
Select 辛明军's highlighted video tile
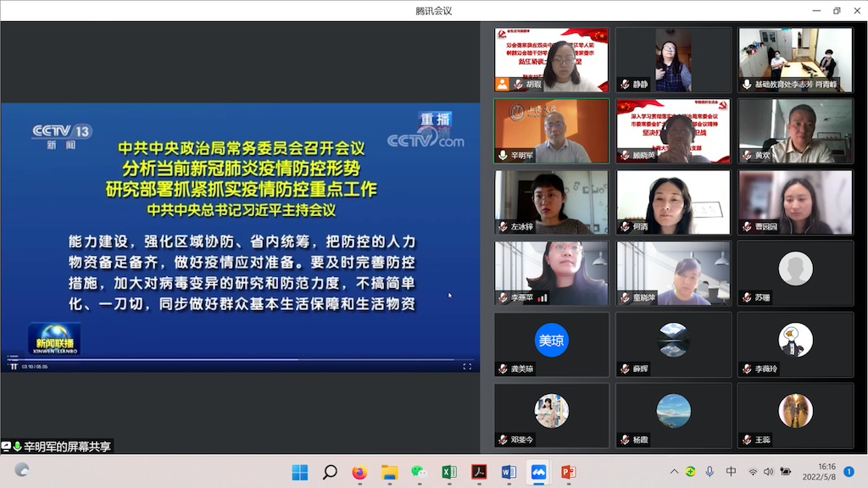551,131
